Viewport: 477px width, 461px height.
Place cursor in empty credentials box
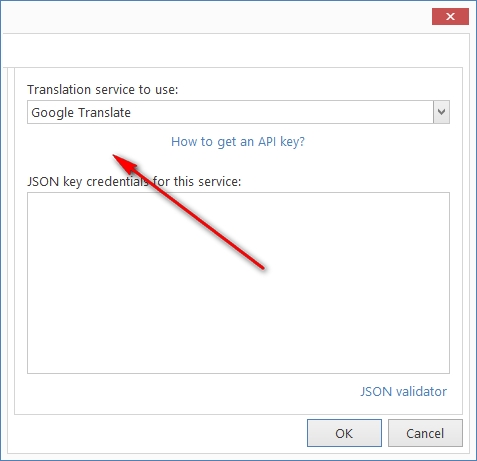pos(238,283)
